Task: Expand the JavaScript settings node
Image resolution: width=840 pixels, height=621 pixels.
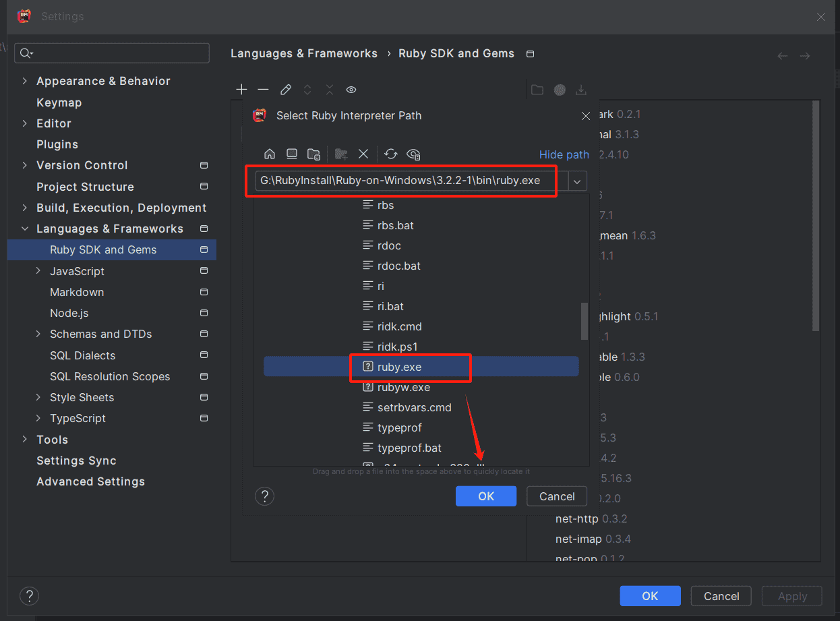Action: pyautogui.click(x=38, y=271)
